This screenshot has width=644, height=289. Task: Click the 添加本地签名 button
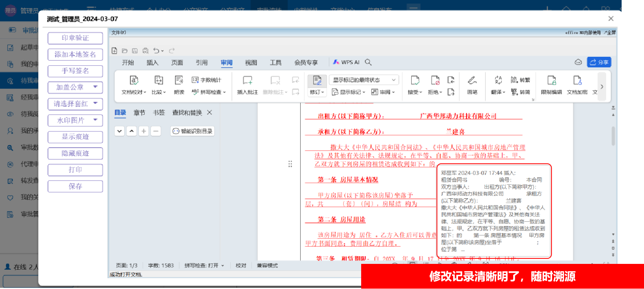click(x=75, y=54)
